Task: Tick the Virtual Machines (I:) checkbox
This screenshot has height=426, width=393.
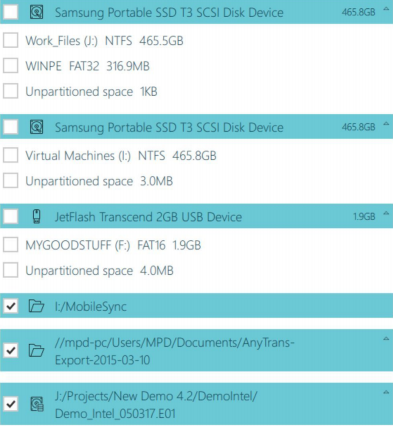Action: [10, 155]
